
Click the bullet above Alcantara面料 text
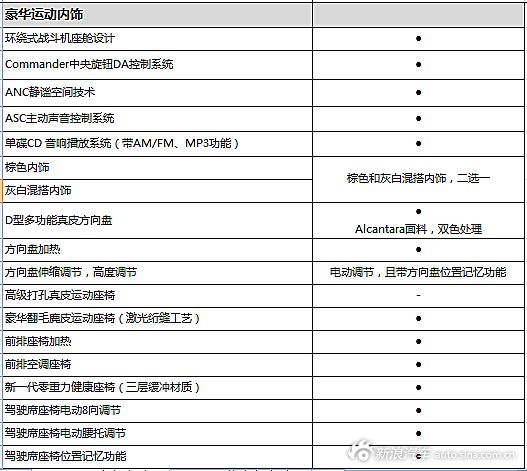coord(418,211)
